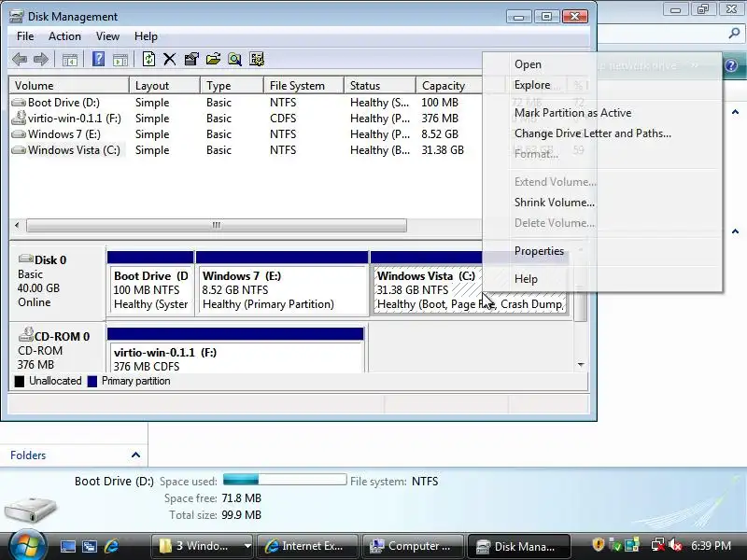The height and width of the screenshot is (560, 747).
Task: Click the security shield tray icon
Action: tap(599, 545)
